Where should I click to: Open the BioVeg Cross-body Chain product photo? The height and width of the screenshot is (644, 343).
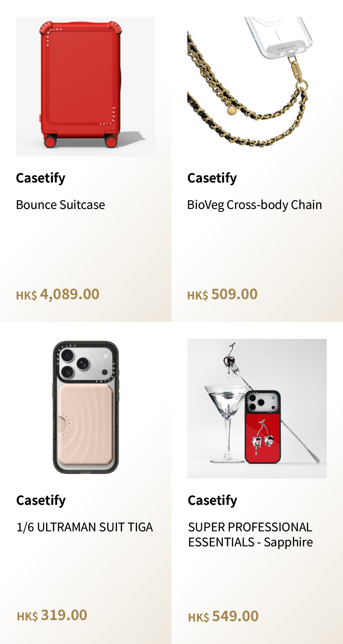coord(257,86)
